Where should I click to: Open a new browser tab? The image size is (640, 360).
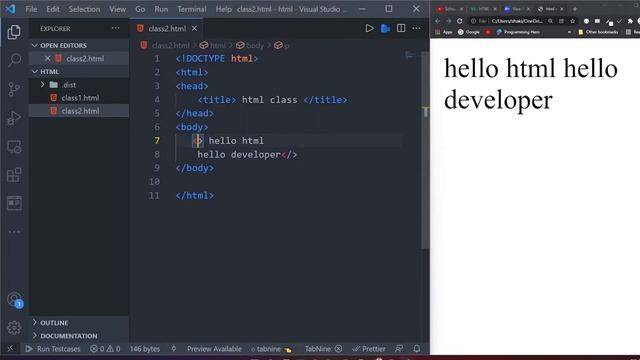pos(575,9)
